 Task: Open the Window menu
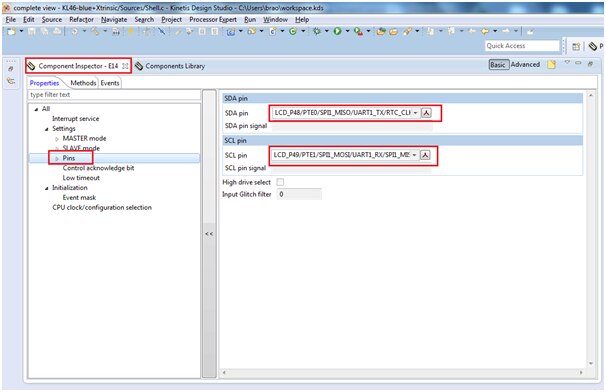pyautogui.click(x=276, y=20)
